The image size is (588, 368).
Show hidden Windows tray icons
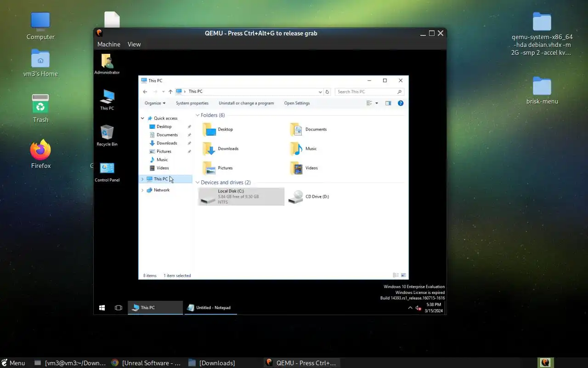pos(410,308)
